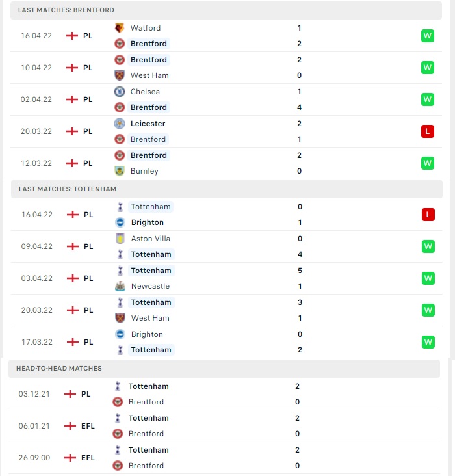Click the Leicester club crest icon
The image size is (455, 476).
click(120, 124)
